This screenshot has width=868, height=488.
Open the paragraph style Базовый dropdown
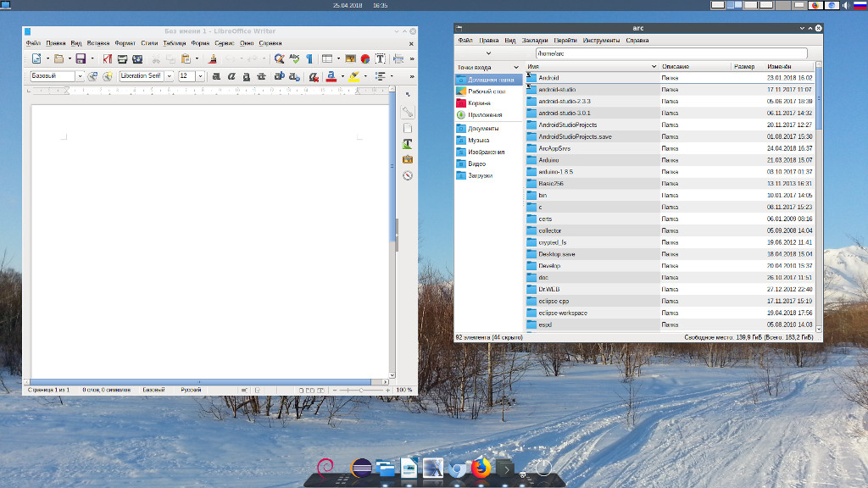(x=81, y=76)
